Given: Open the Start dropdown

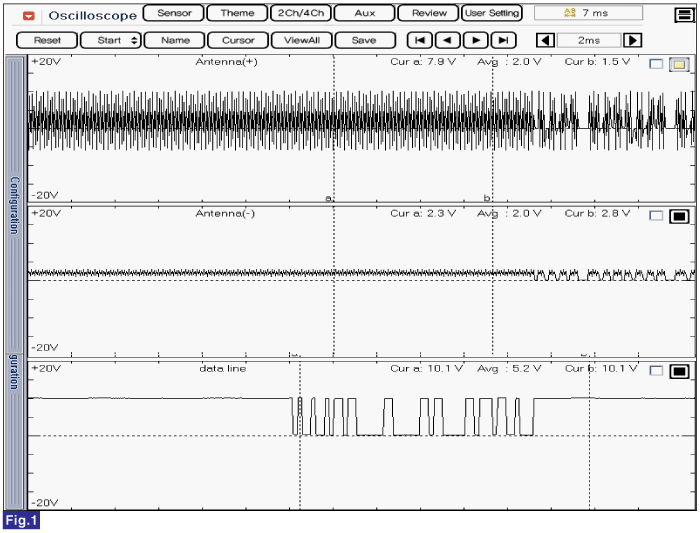Looking at the screenshot, I should tap(111, 40).
